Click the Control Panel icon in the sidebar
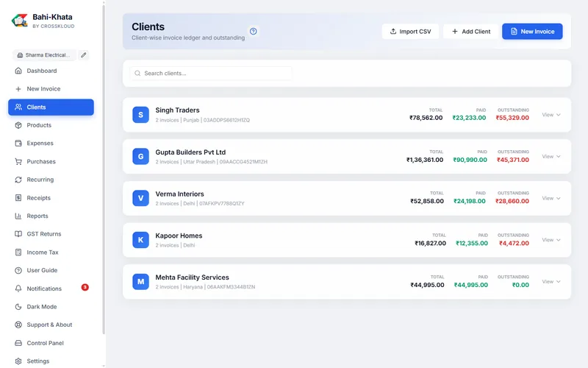This screenshot has width=588, height=368. 18,343
